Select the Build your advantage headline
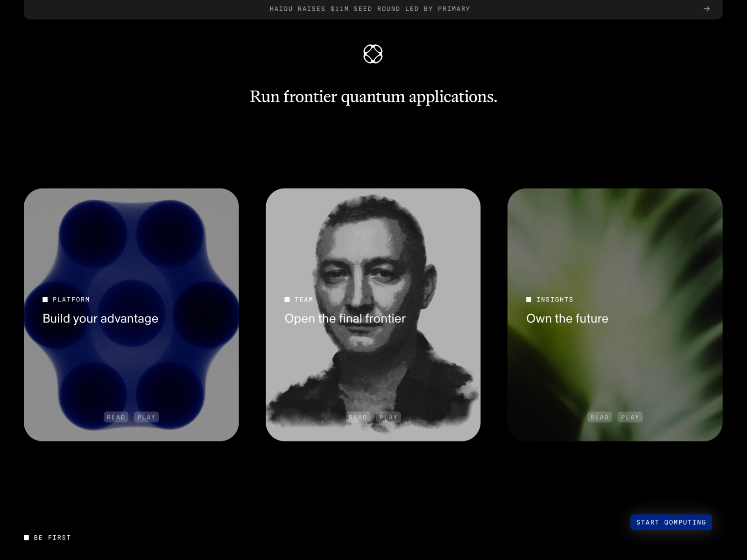 [x=100, y=319]
